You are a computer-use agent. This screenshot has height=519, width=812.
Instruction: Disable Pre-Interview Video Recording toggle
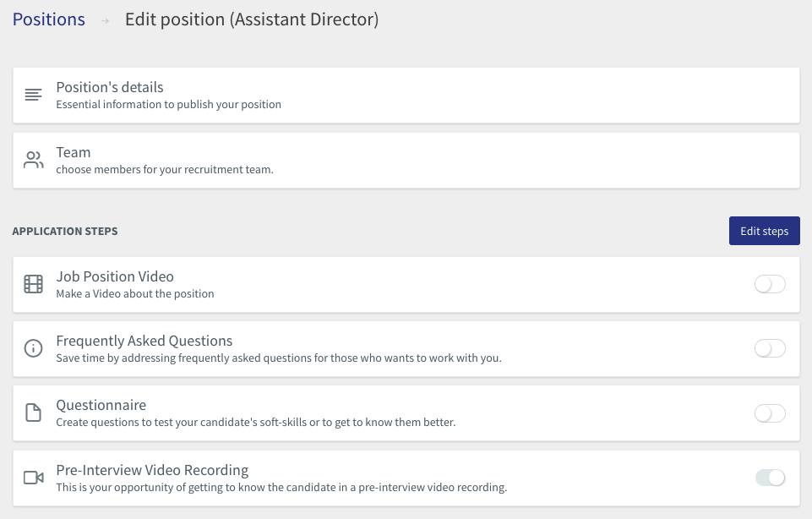click(x=770, y=478)
